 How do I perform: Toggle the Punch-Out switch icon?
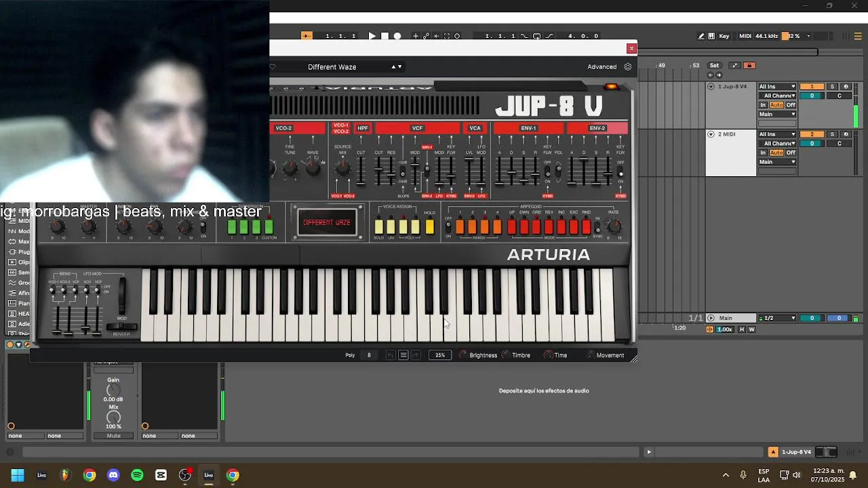click(x=549, y=36)
